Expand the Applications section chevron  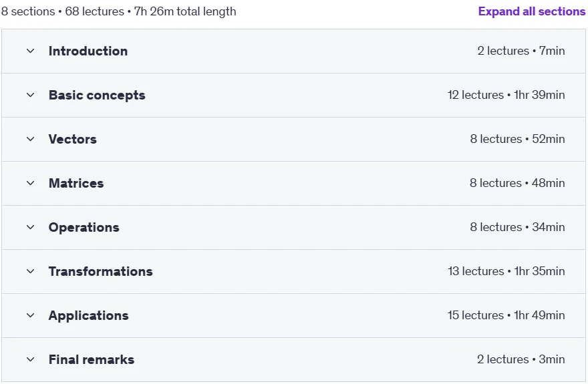coord(30,315)
